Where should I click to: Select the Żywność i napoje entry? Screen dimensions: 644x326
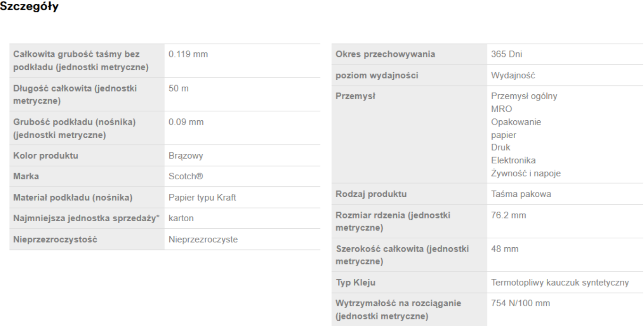tap(526, 173)
